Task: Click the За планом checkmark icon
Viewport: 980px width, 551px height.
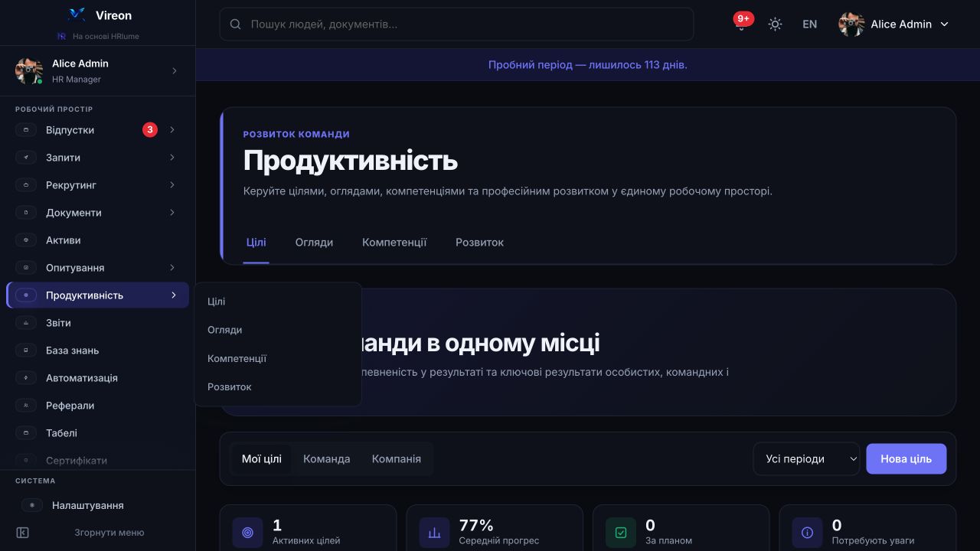Action: tap(621, 533)
